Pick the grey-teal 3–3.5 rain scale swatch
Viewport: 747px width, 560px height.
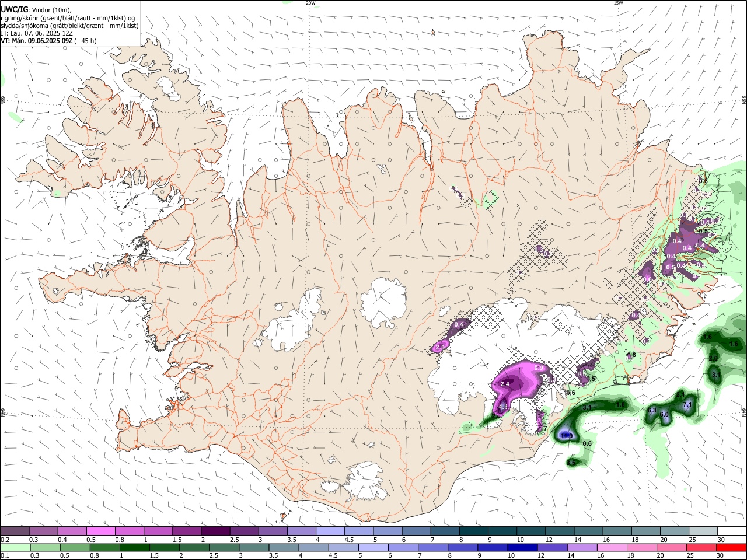click(x=254, y=548)
